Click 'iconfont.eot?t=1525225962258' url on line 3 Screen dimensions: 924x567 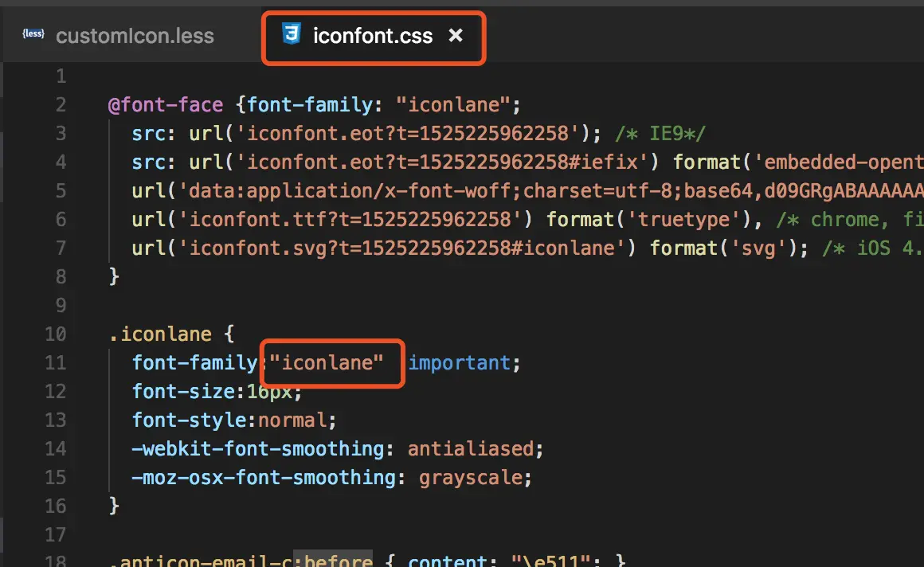407,133
